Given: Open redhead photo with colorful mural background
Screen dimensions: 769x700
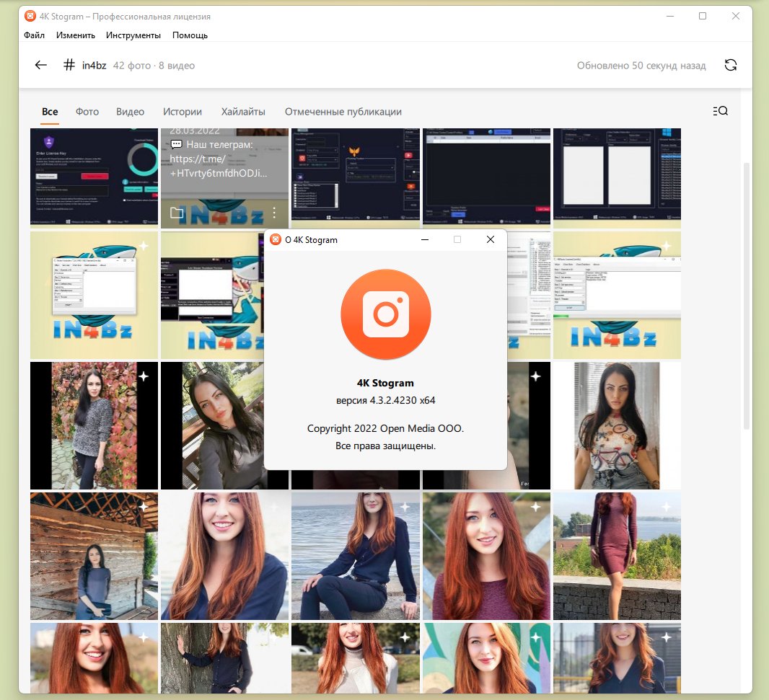Looking at the screenshot, I should coord(486,658).
